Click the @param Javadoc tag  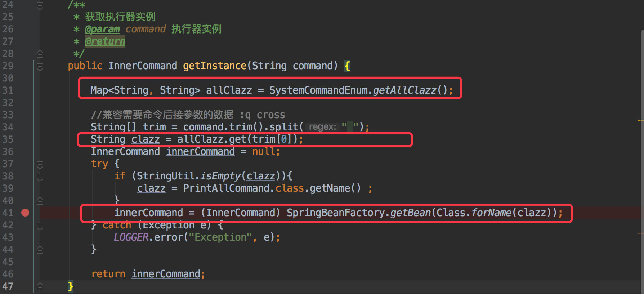coord(102,29)
